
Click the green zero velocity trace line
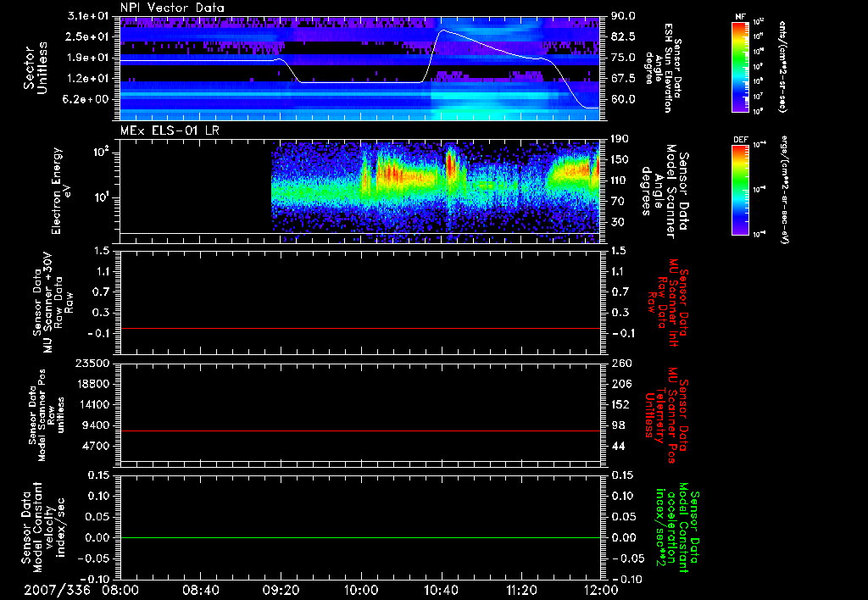pyautogui.click(x=360, y=537)
